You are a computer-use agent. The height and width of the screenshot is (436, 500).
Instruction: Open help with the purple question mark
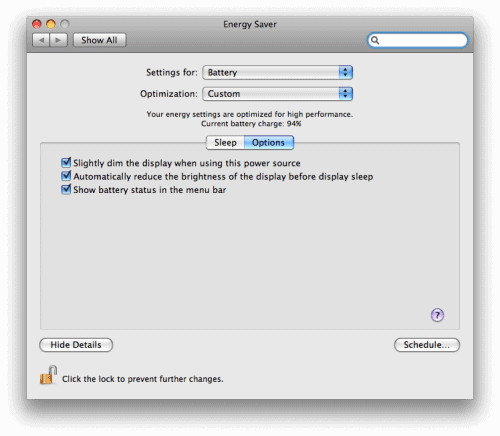pyautogui.click(x=437, y=315)
